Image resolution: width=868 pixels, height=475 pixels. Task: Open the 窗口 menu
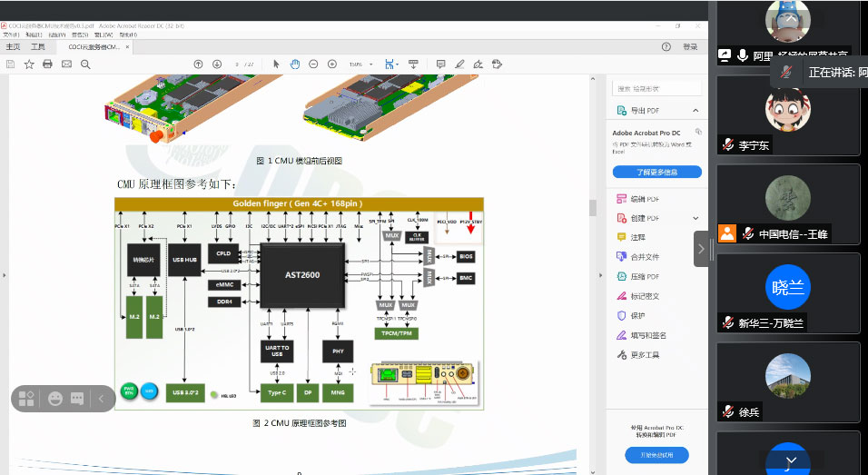pyautogui.click(x=103, y=35)
